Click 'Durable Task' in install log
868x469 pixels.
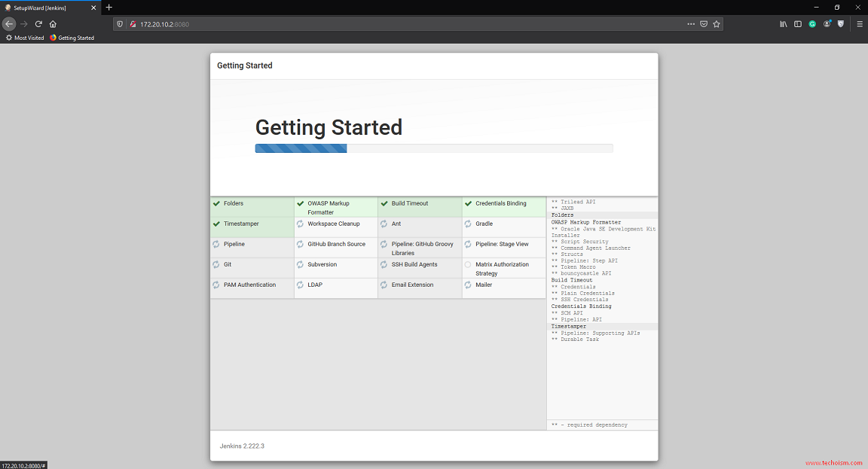click(x=575, y=339)
